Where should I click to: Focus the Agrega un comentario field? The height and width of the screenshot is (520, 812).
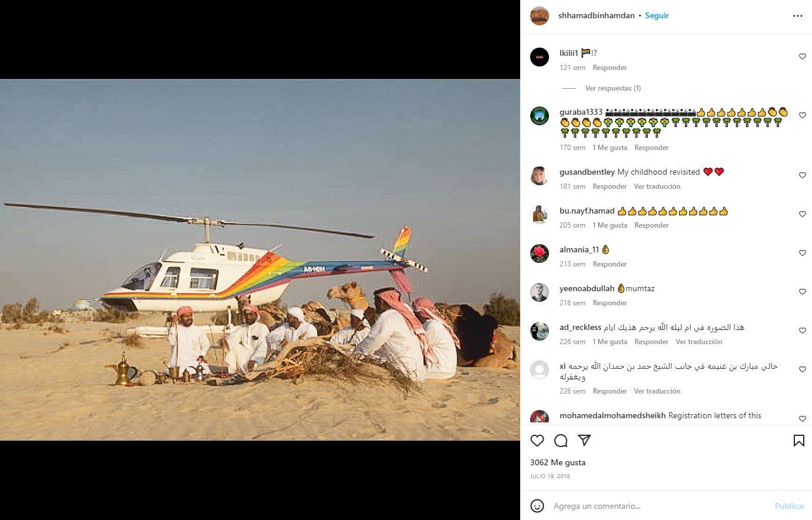click(659, 506)
